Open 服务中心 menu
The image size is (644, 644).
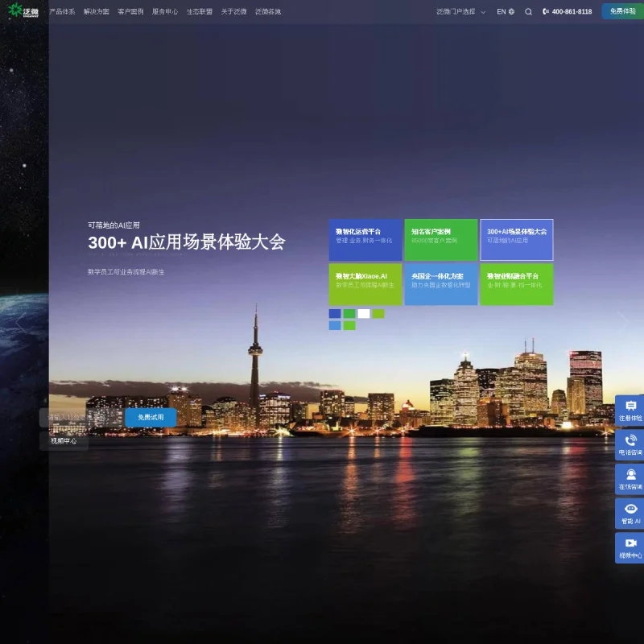(165, 11)
